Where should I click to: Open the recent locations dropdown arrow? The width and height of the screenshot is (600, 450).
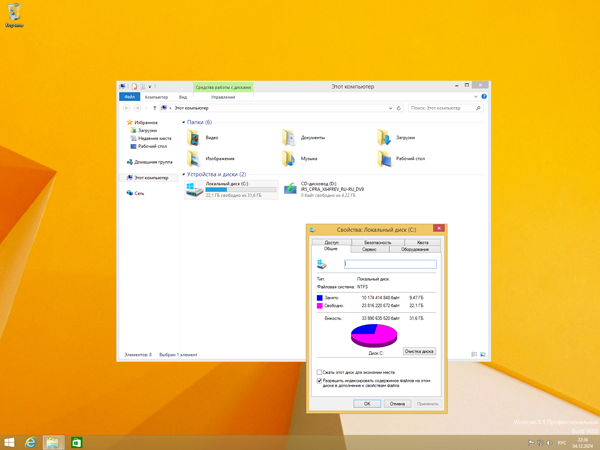[146, 108]
